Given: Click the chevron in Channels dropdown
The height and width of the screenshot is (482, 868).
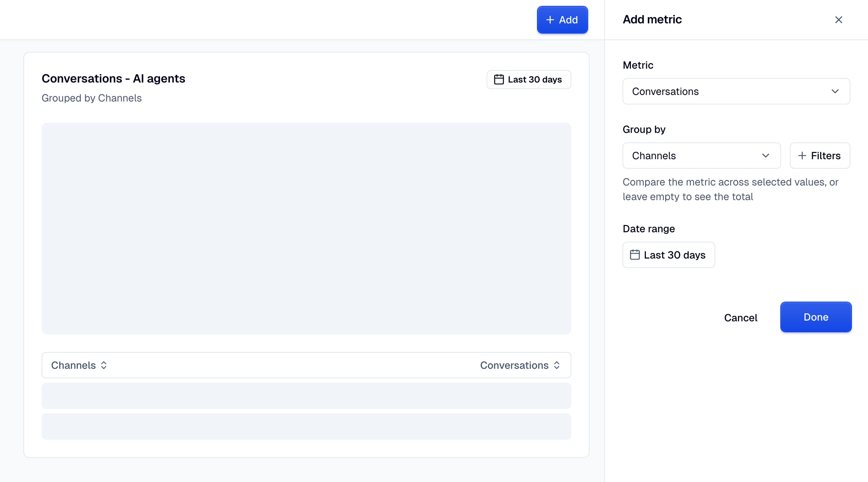Looking at the screenshot, I should tap(766, 156).
